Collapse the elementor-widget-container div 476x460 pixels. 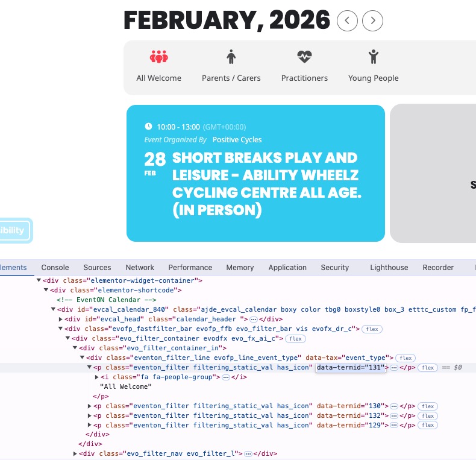coord(39,280)
